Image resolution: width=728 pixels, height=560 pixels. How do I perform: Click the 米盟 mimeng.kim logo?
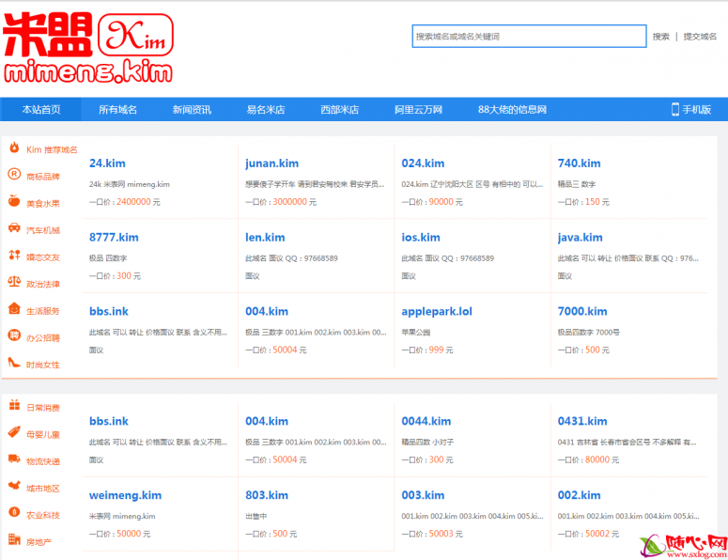tap(88, 48)
